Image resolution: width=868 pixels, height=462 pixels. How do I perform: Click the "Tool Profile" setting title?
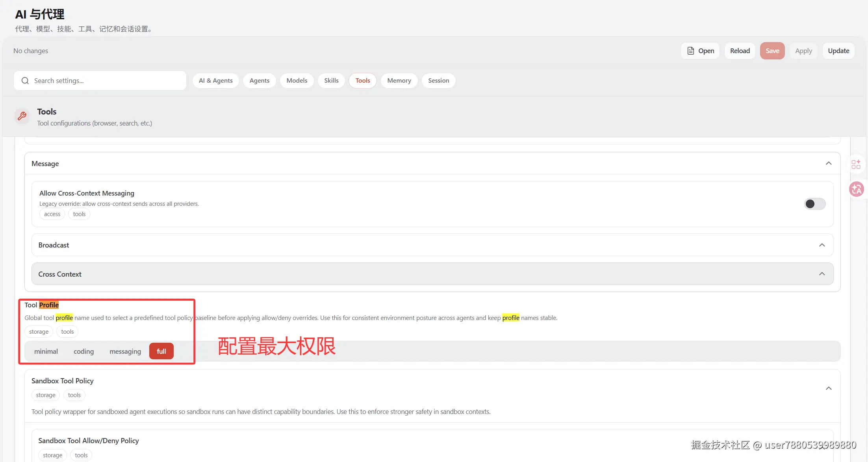tap(42, 305)
